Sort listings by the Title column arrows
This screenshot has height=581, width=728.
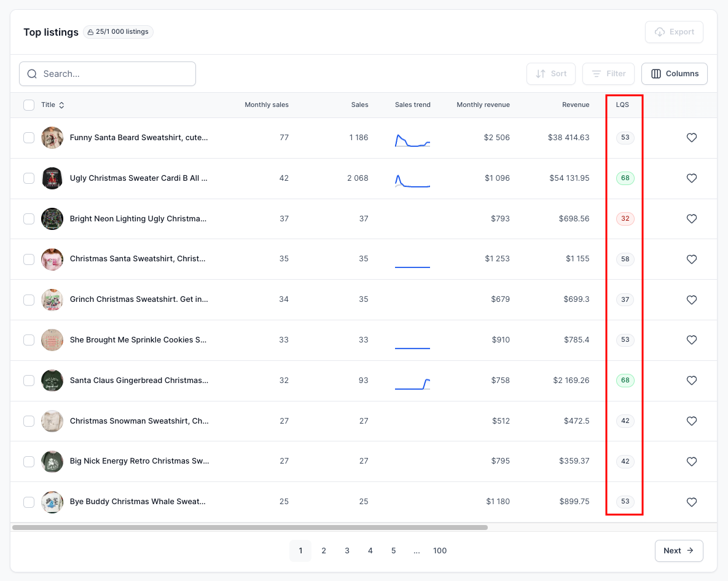coord(61,105)
